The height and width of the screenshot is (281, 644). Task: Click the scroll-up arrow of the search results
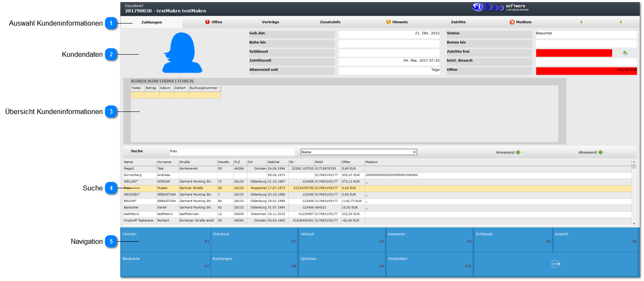point(634,162)
